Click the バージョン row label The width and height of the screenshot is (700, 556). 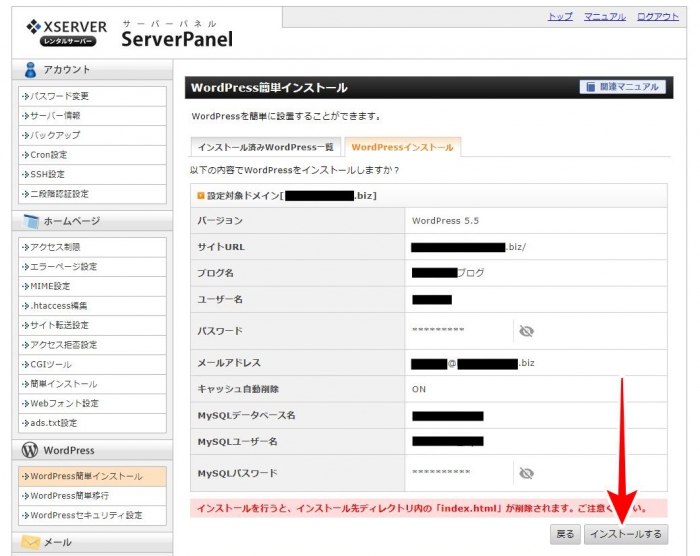[220, 221]
